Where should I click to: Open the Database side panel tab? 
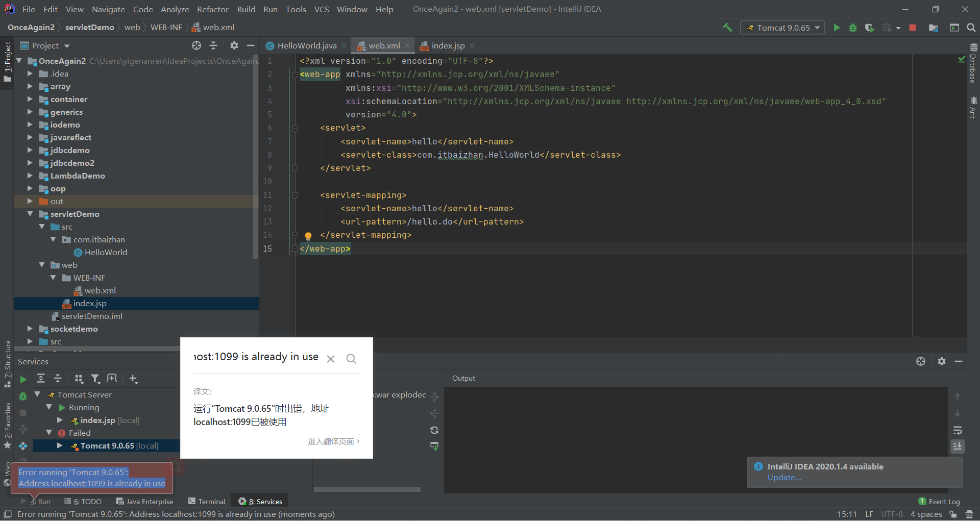(x=973, y=63)
